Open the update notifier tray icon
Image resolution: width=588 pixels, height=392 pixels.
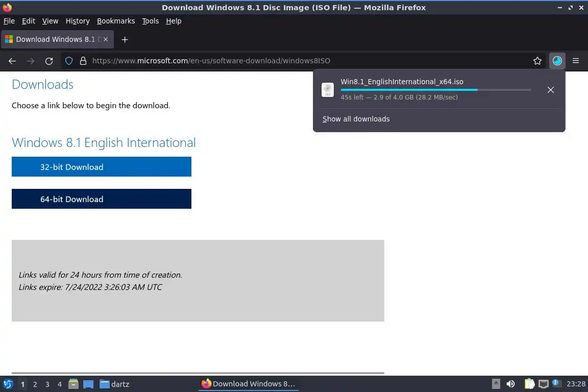pyautogui.click(x=557, y=383)
